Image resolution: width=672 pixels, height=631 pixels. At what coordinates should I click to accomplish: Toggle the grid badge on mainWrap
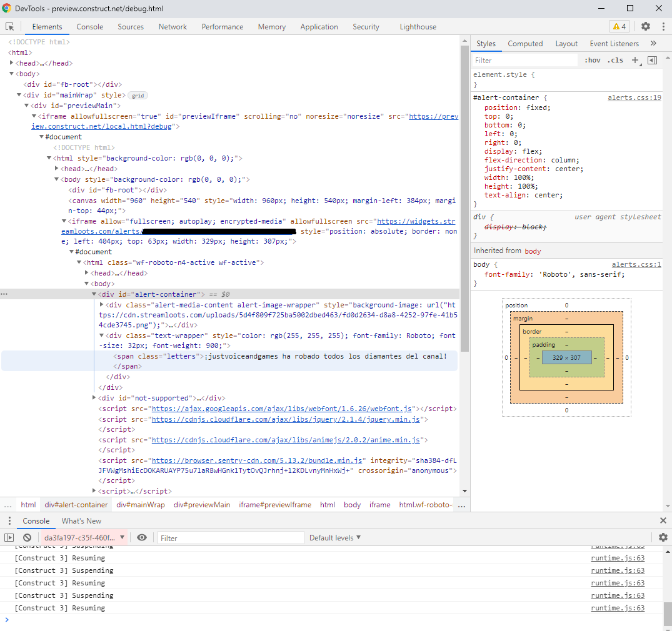(x=138, y=96)
